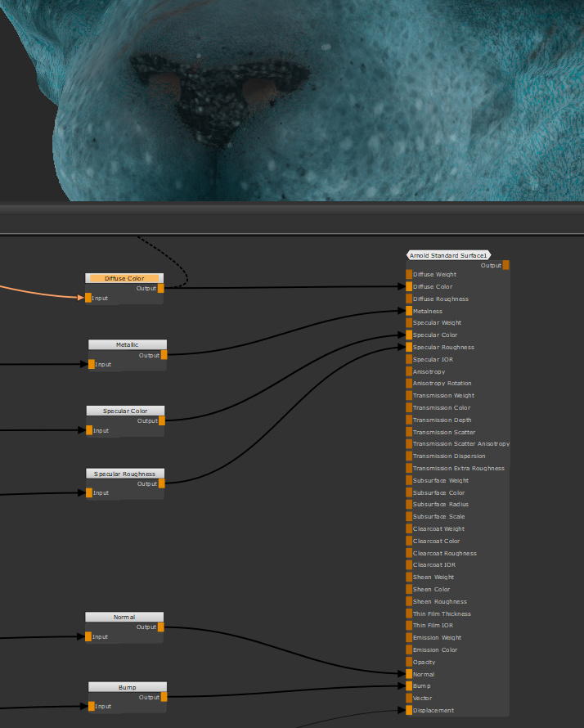Select the Arnold Standard Surface1 node title
Image resolution: width=584 pixels, height=728 pixels.
click(448, 255)
